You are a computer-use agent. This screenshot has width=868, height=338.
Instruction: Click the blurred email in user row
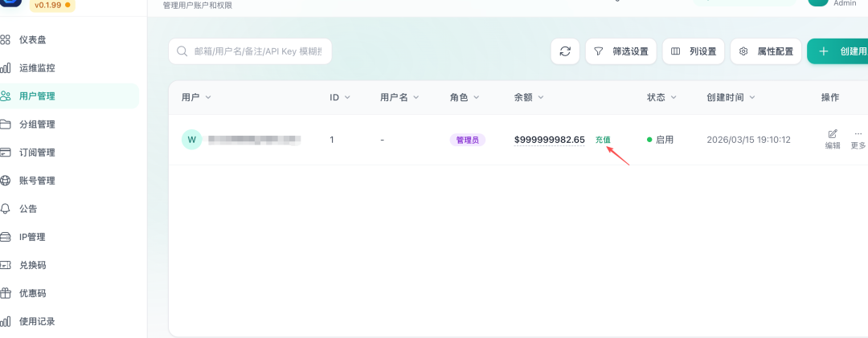click(x=253, y=140)
